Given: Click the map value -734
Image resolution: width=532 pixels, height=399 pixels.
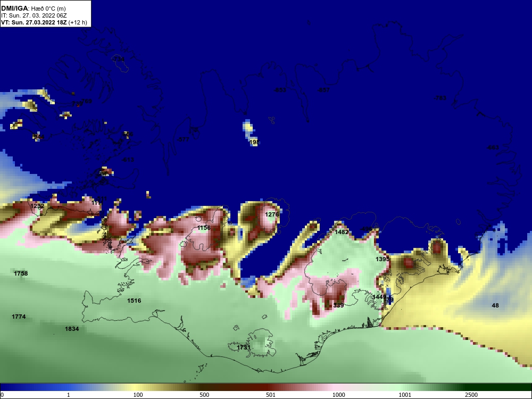Looking at the screenshot, I should [118, 60].
